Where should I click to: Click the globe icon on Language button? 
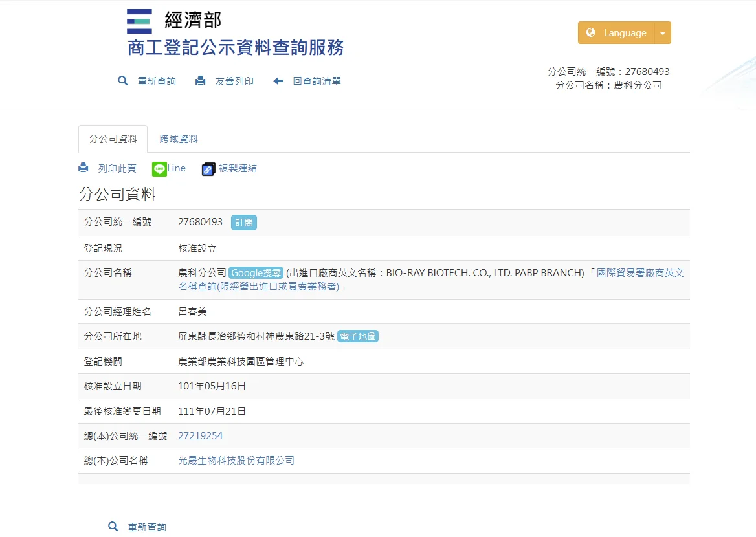pos(590,33)
